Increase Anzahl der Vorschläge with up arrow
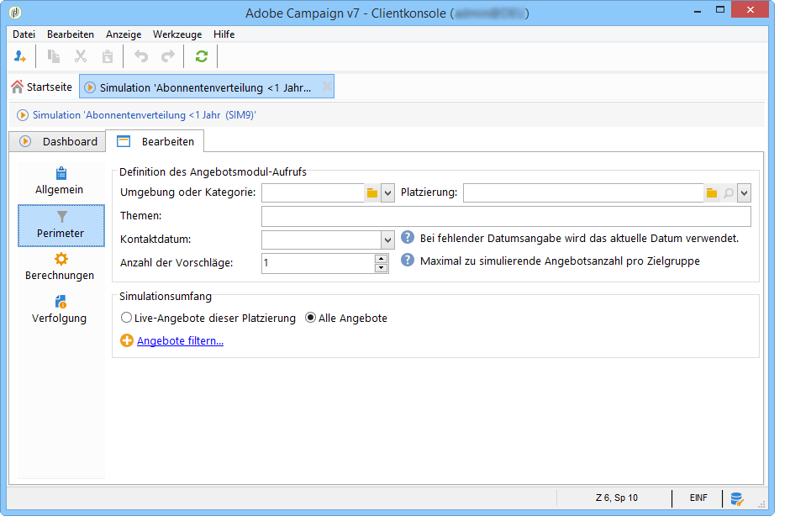The width and height of the screenshot is (790, 532). (382, 259)
